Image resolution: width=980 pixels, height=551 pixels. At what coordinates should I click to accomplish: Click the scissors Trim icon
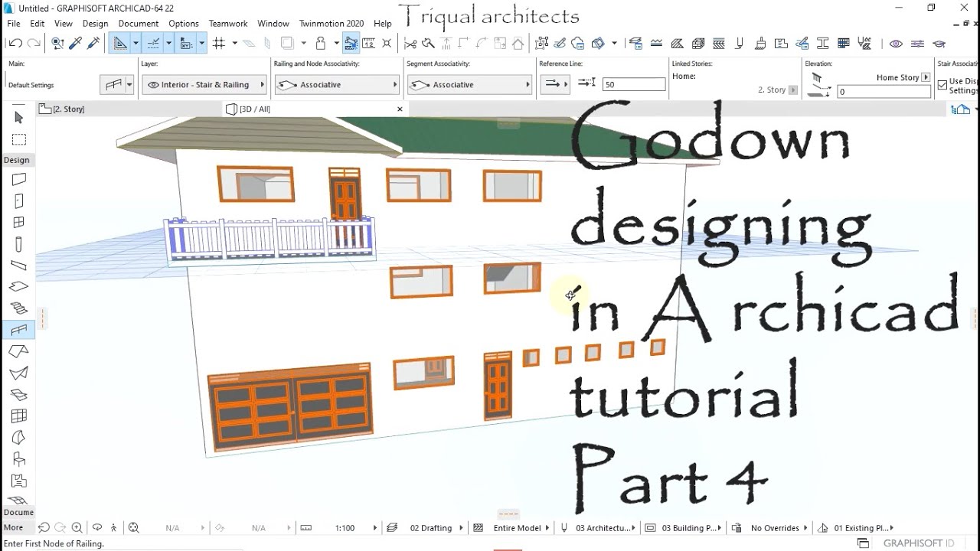tap(410, 44)
